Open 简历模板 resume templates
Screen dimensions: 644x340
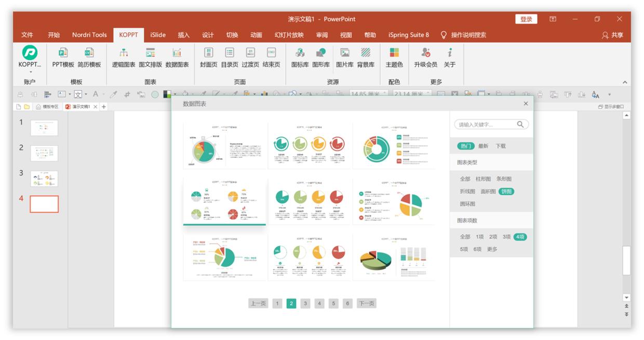click(x=89, y=57)
